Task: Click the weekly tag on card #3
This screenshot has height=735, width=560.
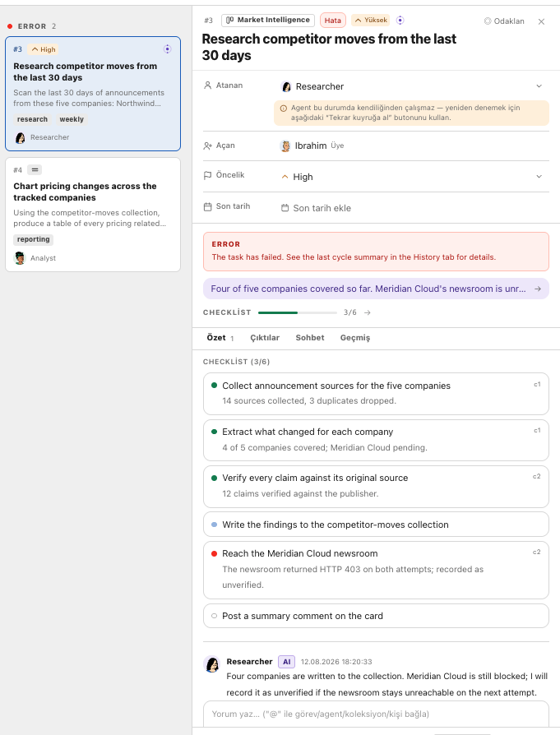Action: [x=72, y=119]
